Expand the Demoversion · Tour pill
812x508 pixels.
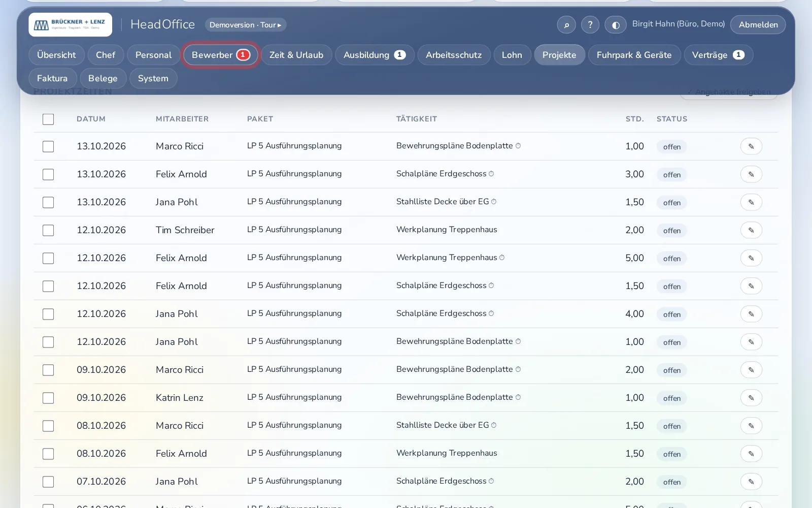(246, 25)
